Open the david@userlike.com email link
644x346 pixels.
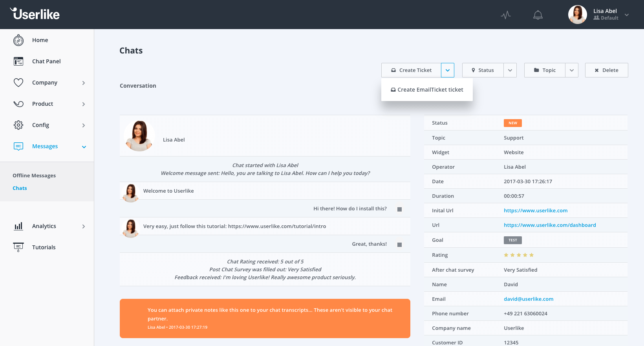point(529,299)
